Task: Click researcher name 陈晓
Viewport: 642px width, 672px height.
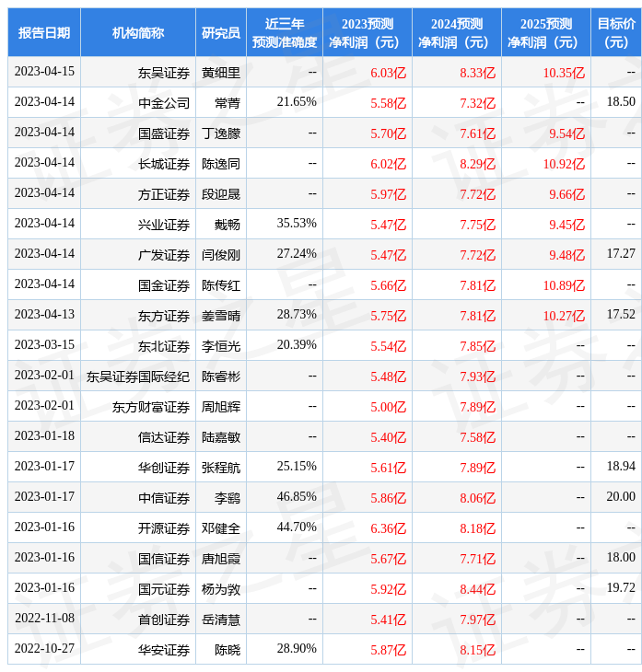Action: point(228,651)
